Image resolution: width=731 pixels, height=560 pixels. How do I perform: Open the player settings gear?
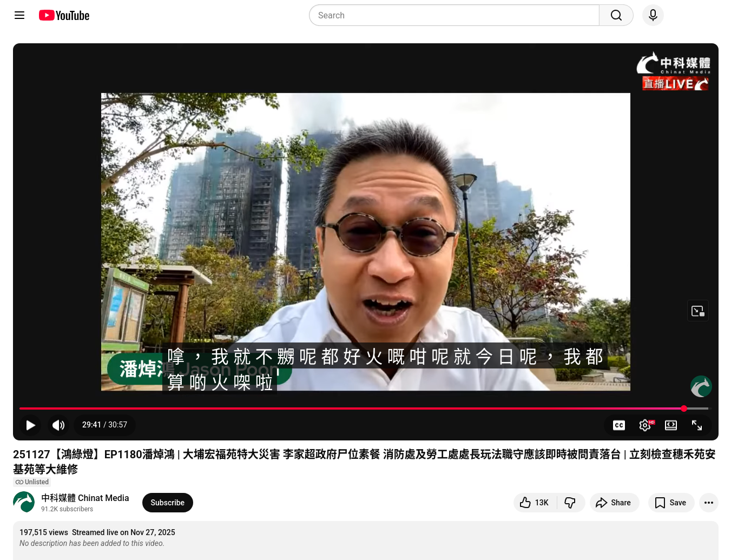(645, 425)
